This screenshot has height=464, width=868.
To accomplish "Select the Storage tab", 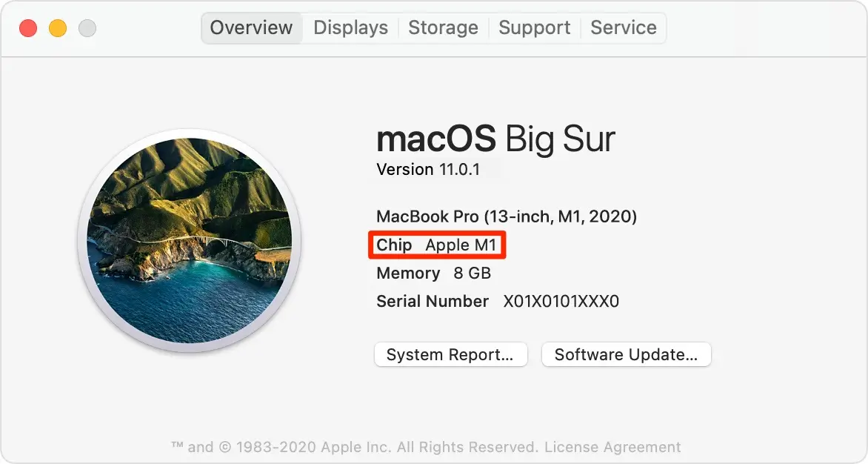I will pyautogui.click(x=443, y=27).
